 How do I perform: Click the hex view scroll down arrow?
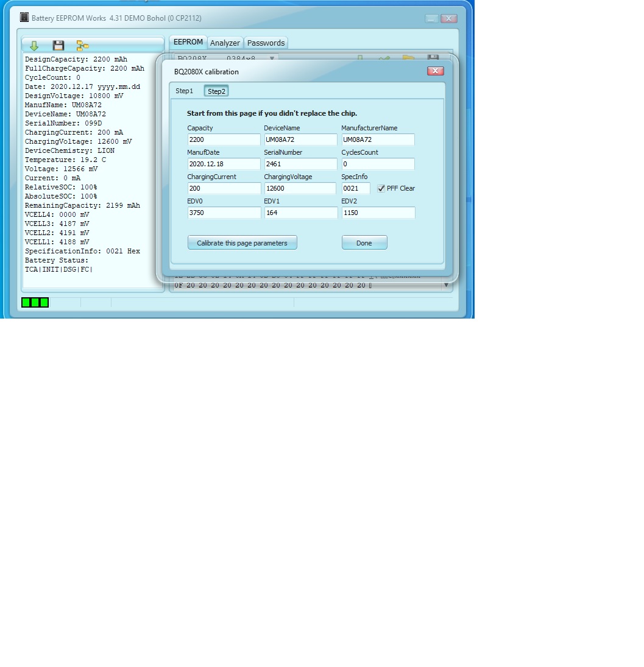click(446, 285)
